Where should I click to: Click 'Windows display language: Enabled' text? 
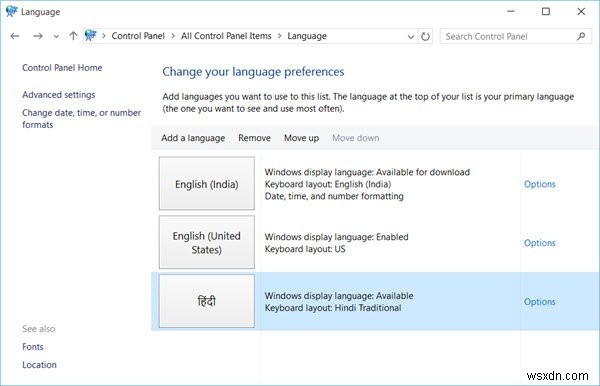pos(336,237)
